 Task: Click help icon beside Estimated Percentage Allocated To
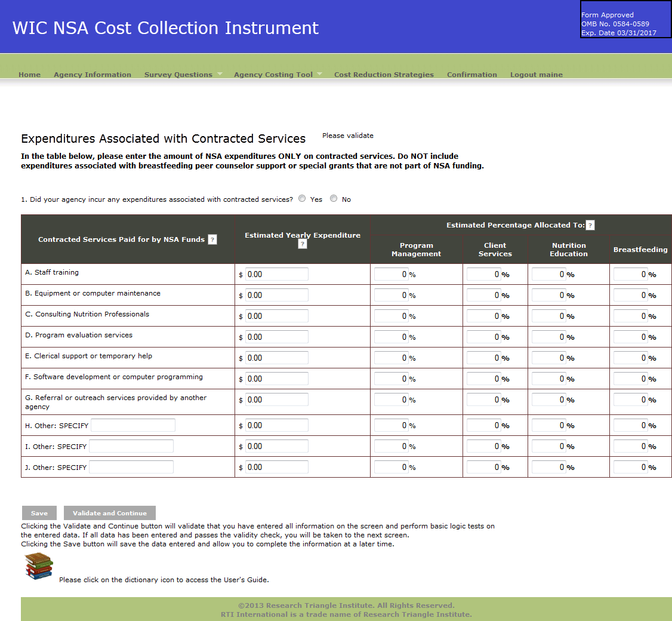click(x=590, y=225)
